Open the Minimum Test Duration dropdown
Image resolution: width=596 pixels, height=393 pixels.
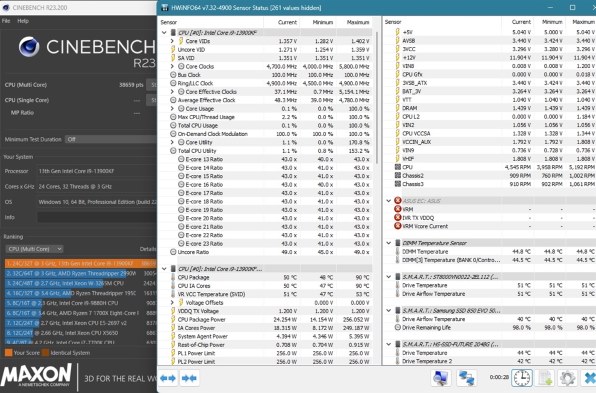[x=111, y=139]
